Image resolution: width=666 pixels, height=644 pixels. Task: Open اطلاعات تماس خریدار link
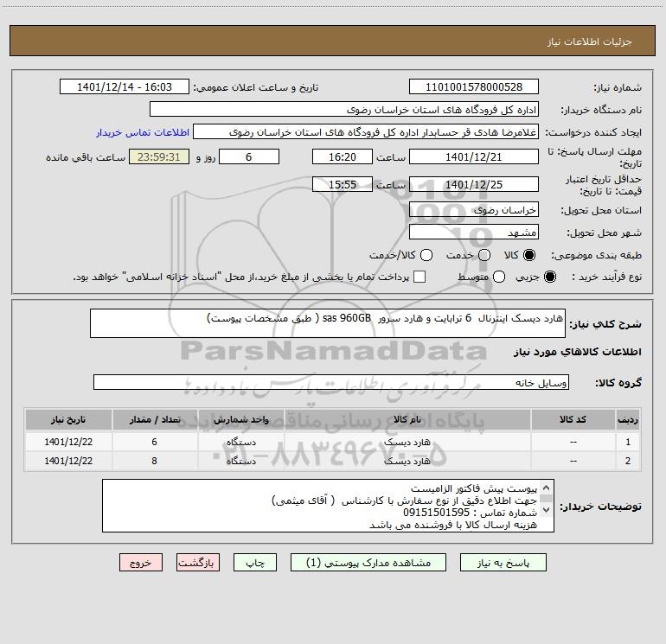143,132
